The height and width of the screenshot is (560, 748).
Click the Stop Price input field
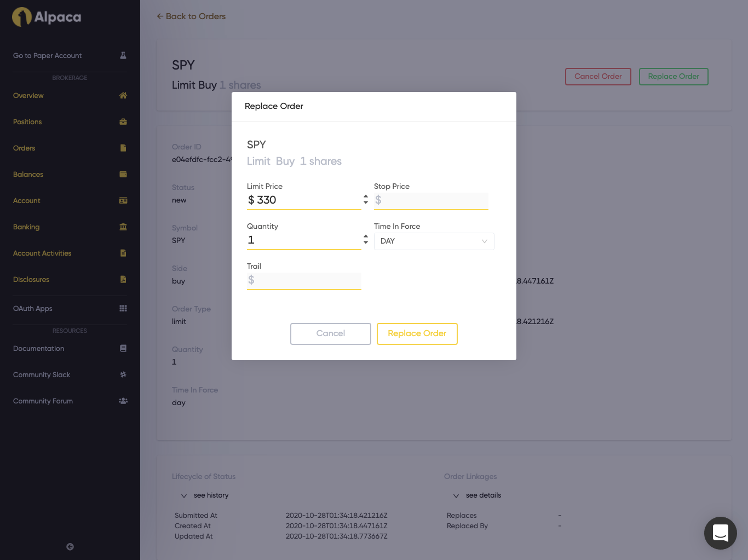(x=431, y=200)
